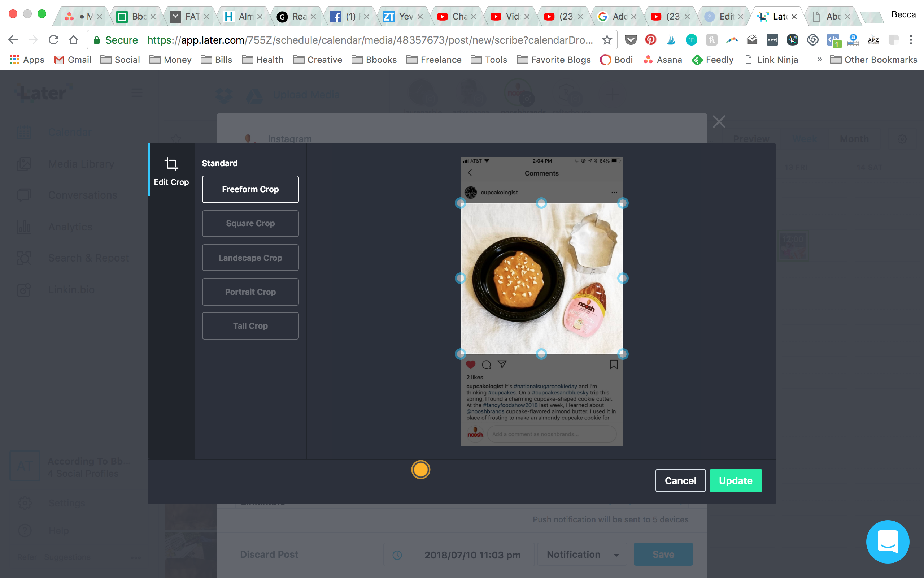Open the Apps bookmarks shortcut
This screenshot has height=578, width=924.
pos(27,60)
